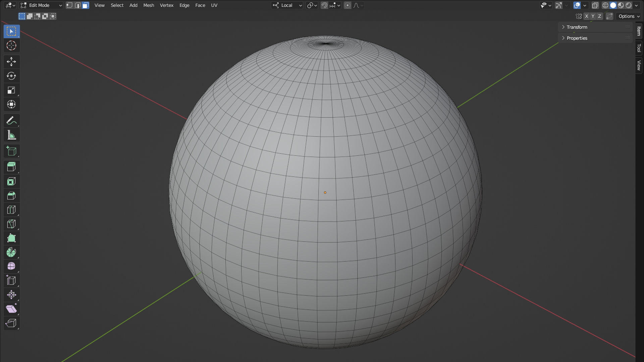Click the Local orientation selector

287,5
